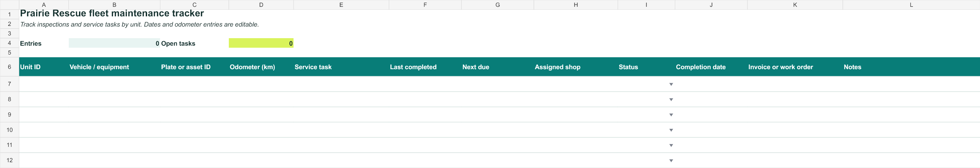
Task: Click the yellow-green open tasks count cell
Action: (261, 43)
